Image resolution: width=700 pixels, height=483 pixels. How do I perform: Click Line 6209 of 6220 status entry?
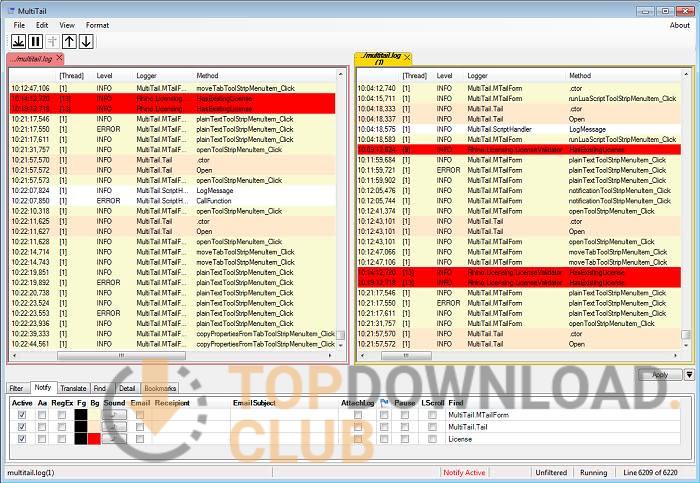[x=650, y=472]
